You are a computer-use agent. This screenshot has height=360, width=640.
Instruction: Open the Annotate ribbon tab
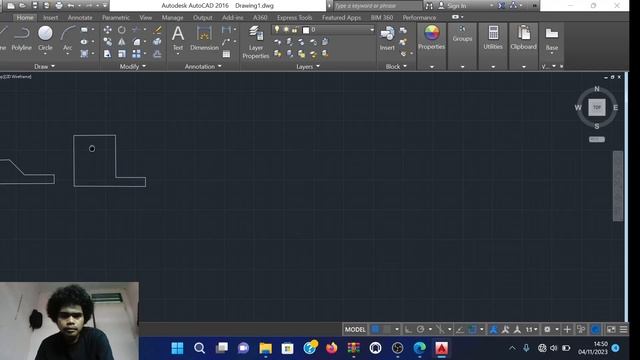tap(80, 18)
